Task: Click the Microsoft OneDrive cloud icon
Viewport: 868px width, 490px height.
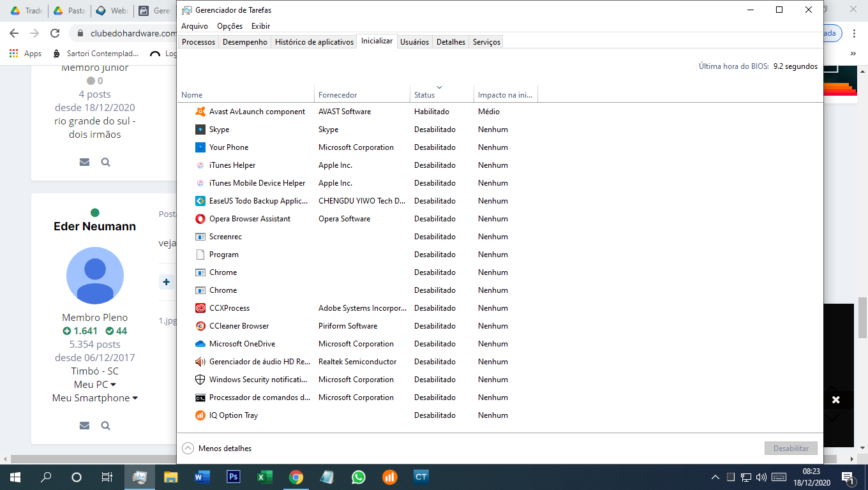Action: tap(200, 344)
